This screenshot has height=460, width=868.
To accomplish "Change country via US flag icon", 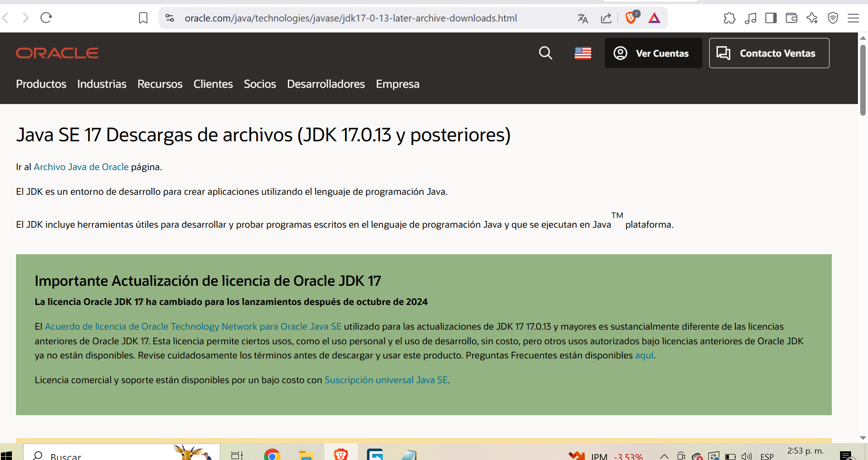I will (583, 53).
